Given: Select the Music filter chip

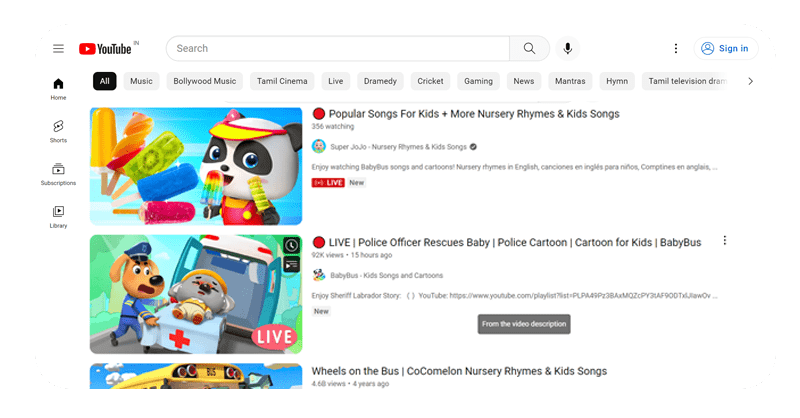Looking at the screenshot, I should (141, 81).
